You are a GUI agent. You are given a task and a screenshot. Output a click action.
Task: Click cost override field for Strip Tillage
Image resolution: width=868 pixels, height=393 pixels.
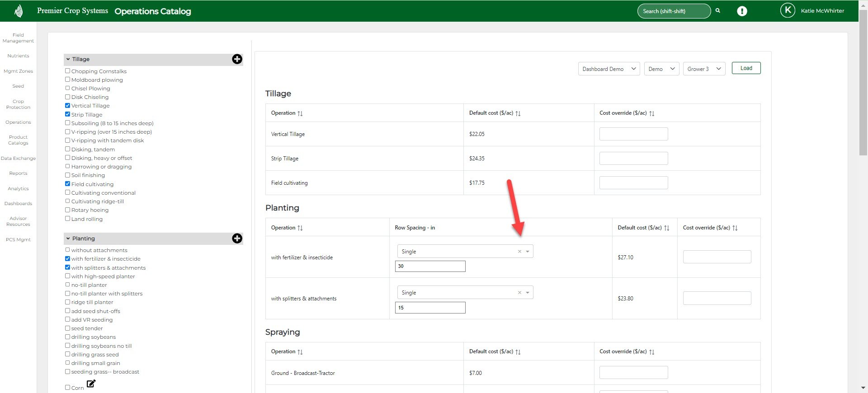[633, 159]
